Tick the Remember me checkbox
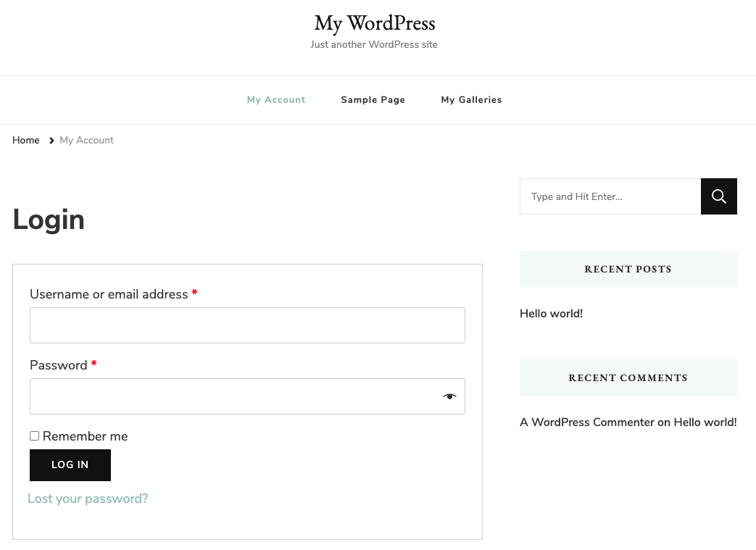756x550 pixels. (x=35, y=436)
